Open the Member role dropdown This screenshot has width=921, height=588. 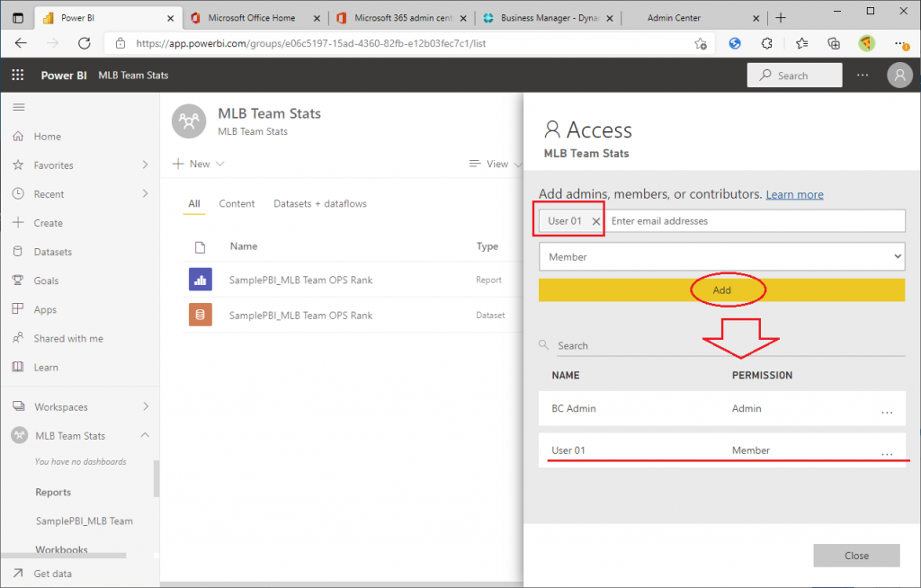pyautogui.click(x=722, y=257)
